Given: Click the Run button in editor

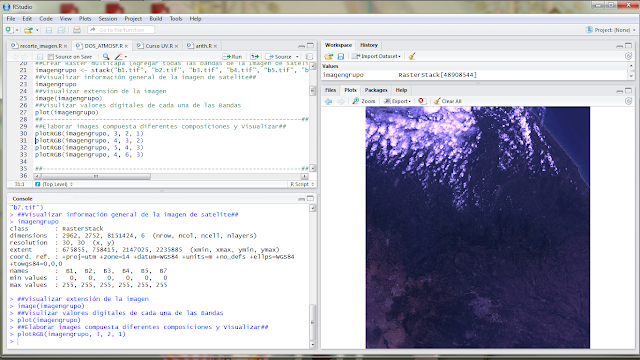Looking at the screenshot, I should coord(232,57).
